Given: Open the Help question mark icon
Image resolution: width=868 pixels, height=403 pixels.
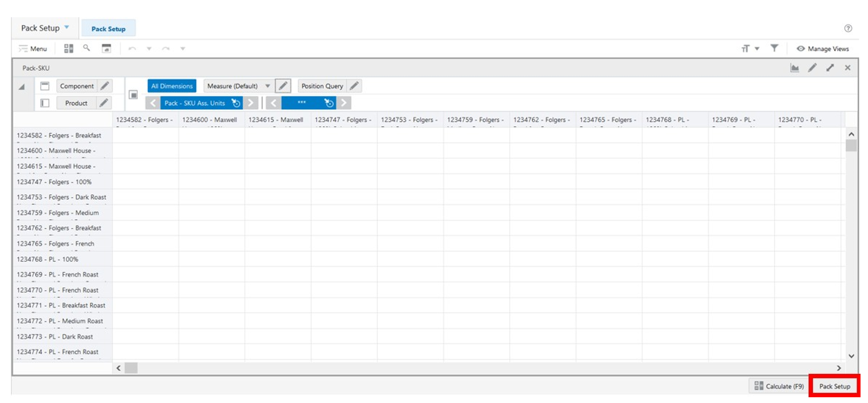Looking at the screenshot, I should pyautogui.click(x=848, y=28).
